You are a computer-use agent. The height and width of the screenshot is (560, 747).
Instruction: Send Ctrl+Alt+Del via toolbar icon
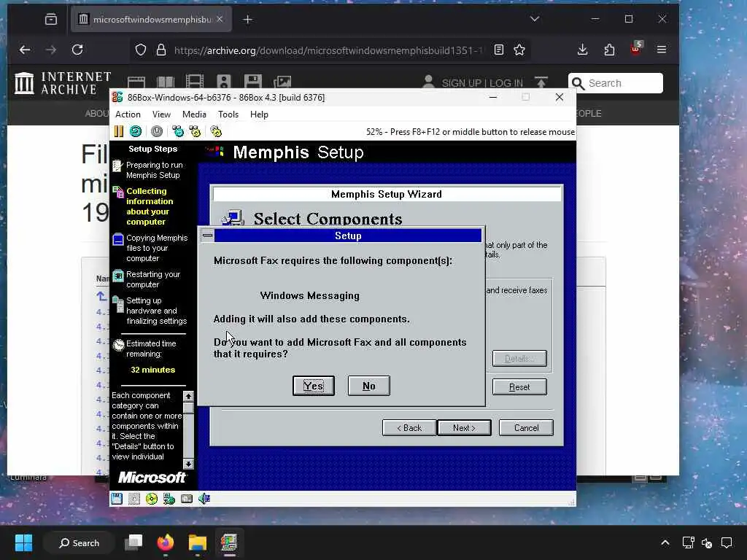tap(178, 131)
